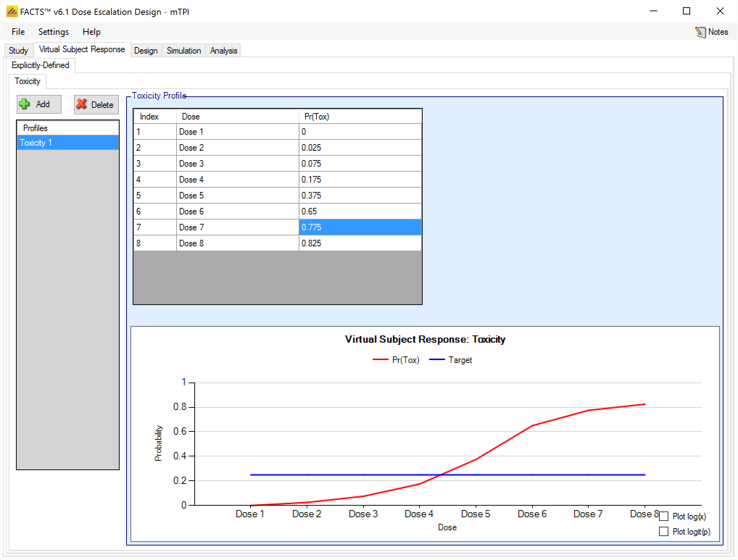Open the Study tab
The width and height of the screenshot is (738, 560).
tap(18, 51)
